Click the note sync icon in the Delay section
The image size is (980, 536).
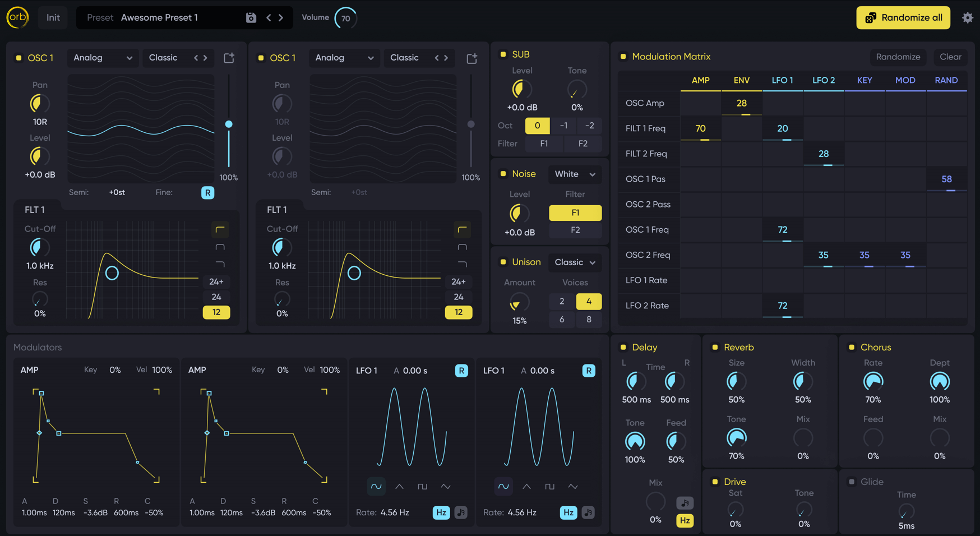click(685, 502)
